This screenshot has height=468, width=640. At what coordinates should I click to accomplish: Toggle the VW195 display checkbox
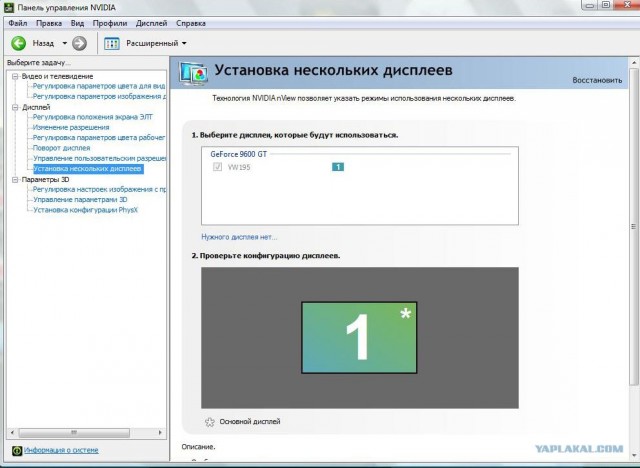[x=217, y=166]
